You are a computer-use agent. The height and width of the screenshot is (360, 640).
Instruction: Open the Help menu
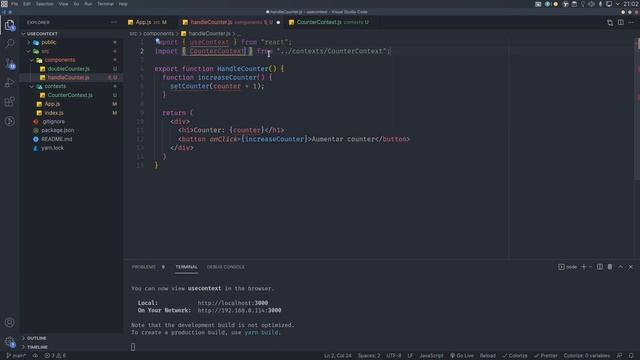pyautogui.click(x=123, y=4)
